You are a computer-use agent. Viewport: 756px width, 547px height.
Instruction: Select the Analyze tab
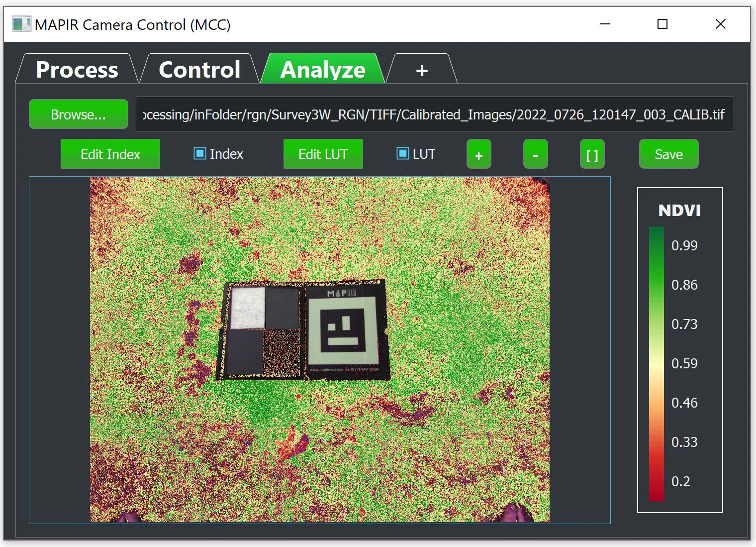click(323, 70)
